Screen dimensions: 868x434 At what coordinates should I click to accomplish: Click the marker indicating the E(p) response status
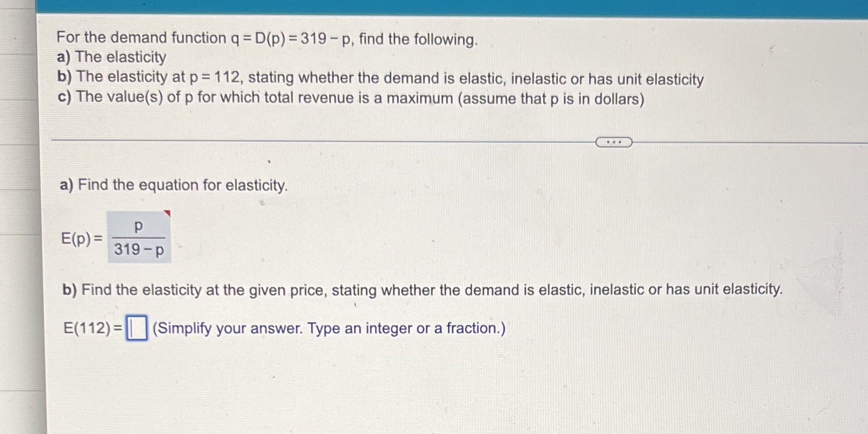166,213
